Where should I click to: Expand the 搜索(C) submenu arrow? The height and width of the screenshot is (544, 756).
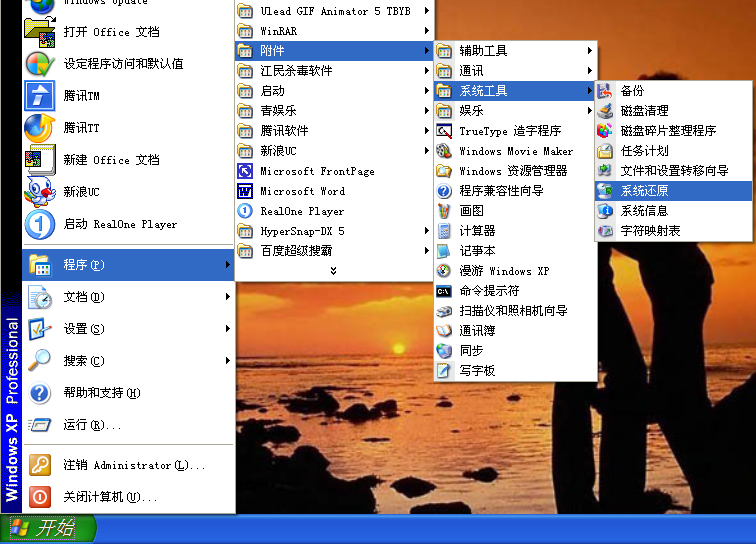tap(227, 361)
